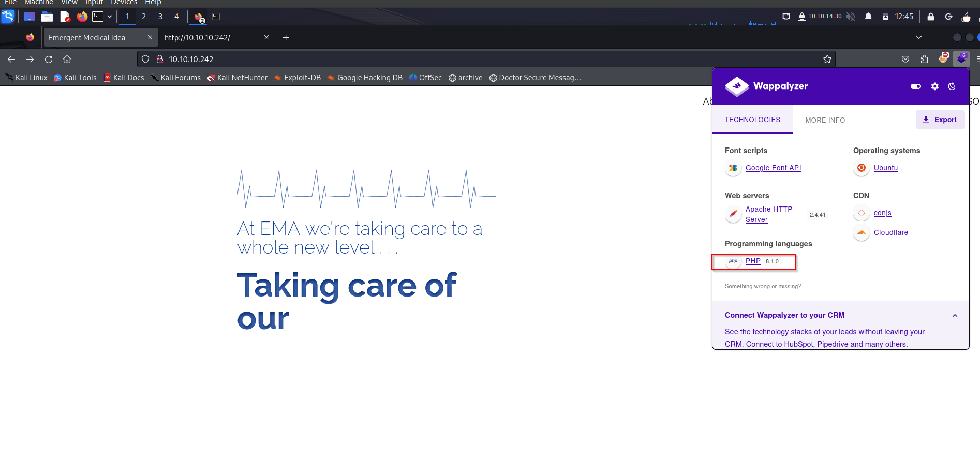Open the list all tabs dropdown arrow
The image size is (980, 473).
coord(919,37)
